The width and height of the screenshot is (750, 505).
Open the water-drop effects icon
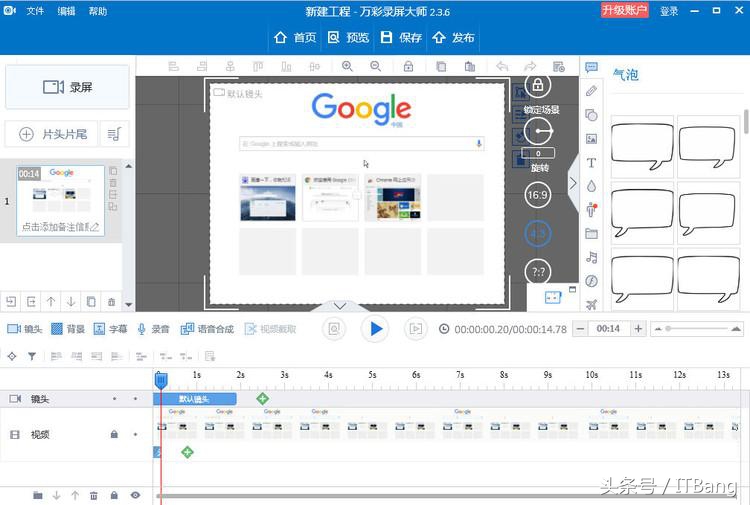591,186
